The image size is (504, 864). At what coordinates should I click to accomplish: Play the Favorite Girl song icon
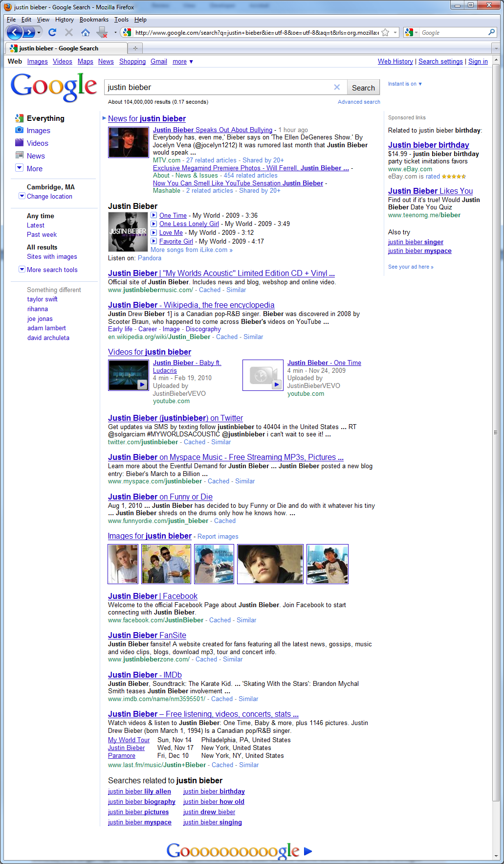153,241
